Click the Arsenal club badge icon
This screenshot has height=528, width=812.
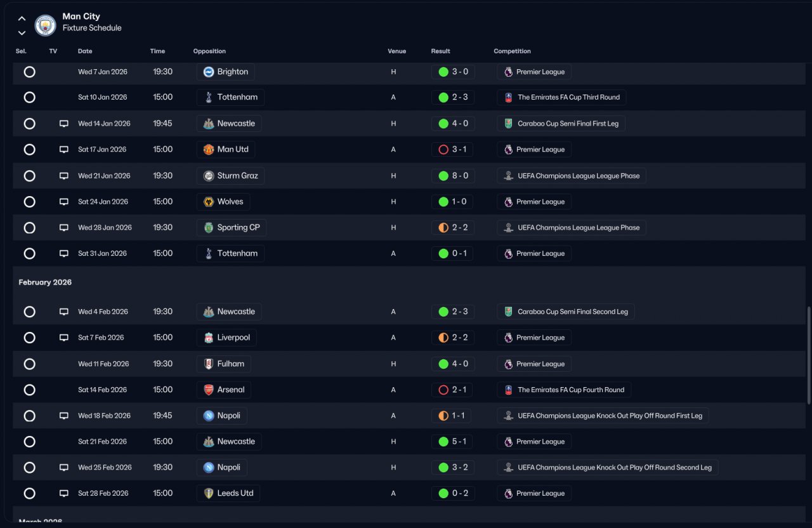pos(208,390)
